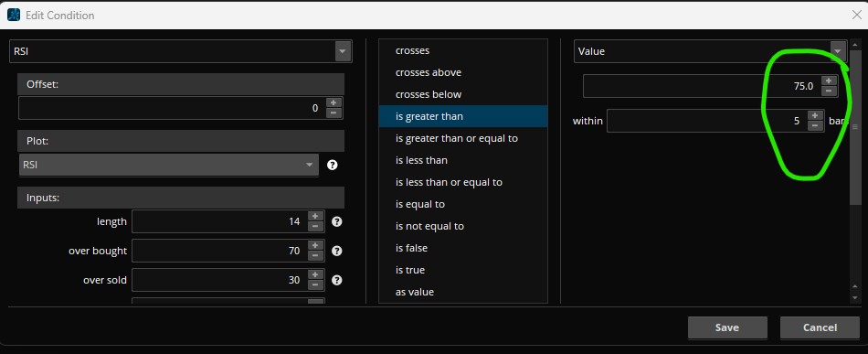868x354 pixels.
Task: Select the 'is false' condition
Action: [463, 248]
